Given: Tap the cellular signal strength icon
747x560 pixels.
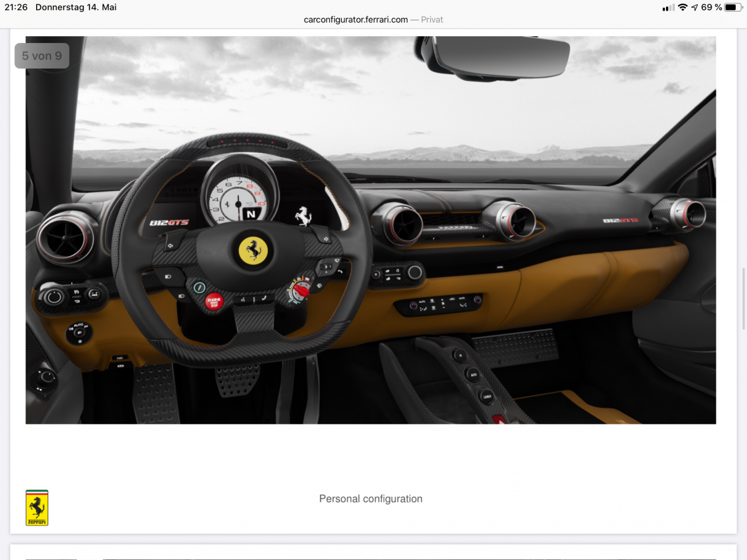Looking at the screenshot, I should 668,7.
